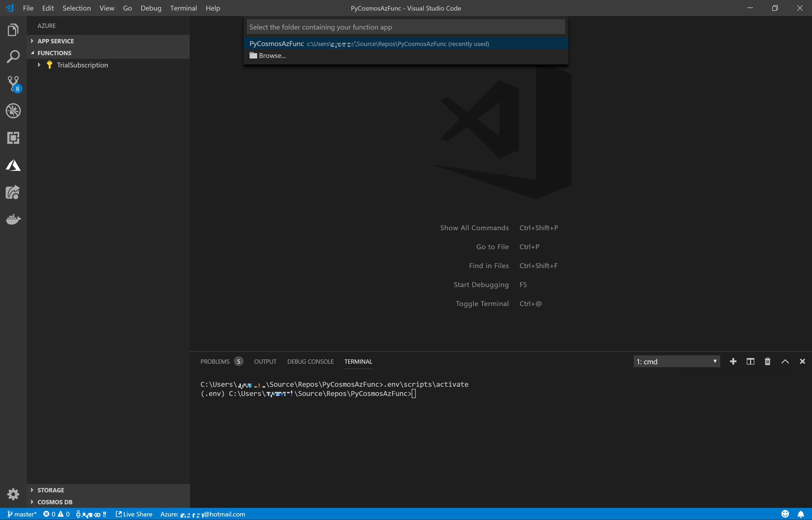Open the Extensions view
Image resolution: width=812 pixels, height=520 pixels.
(13, 138)
